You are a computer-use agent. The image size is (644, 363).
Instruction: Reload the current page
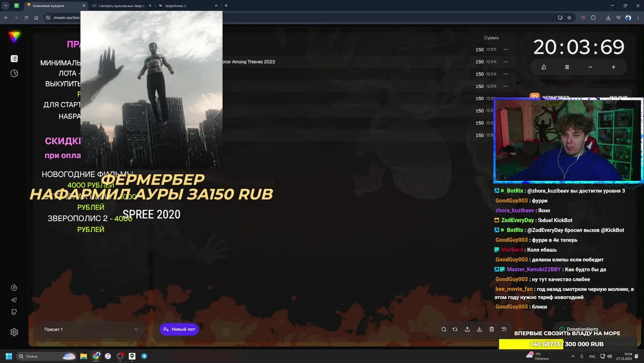(x=26, y=18)
